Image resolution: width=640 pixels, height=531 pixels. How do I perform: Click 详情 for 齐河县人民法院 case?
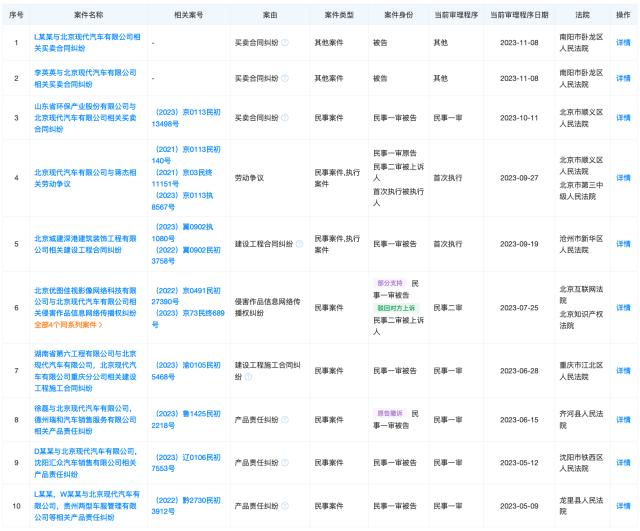point(623,420)
